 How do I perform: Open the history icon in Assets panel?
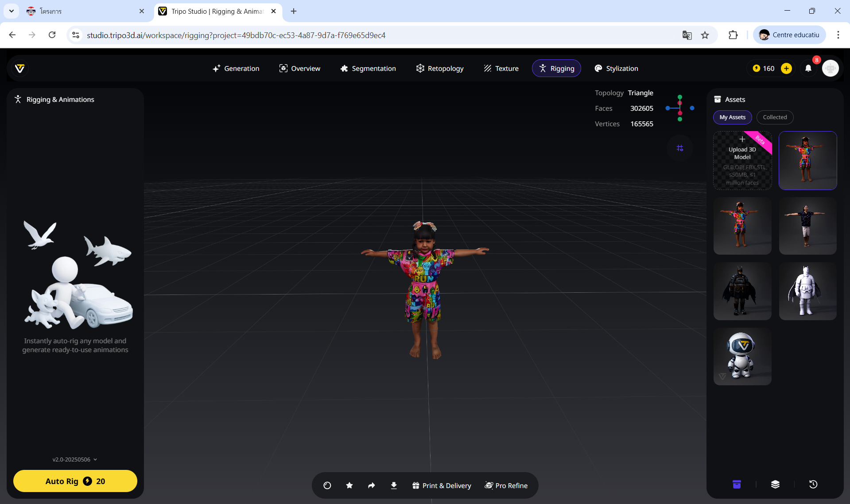pyautogui.click(x=813, y=484)
